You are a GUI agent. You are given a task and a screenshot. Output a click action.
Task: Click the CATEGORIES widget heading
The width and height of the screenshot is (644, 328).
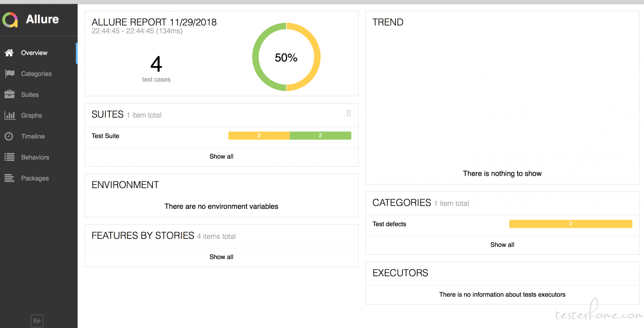[x=402, y=203]
